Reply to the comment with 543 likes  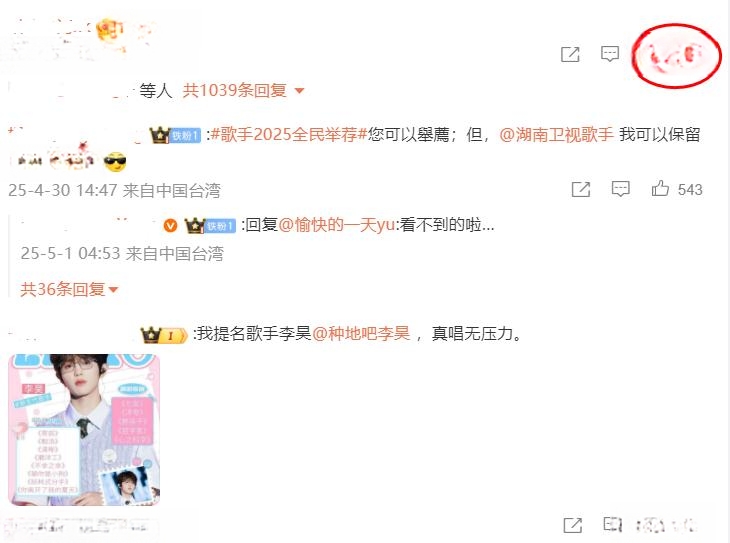(x=620, y=189)
